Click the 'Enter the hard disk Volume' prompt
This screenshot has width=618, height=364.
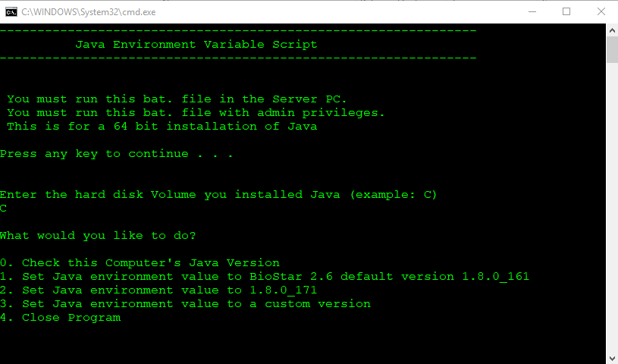[x=218, y=195]
